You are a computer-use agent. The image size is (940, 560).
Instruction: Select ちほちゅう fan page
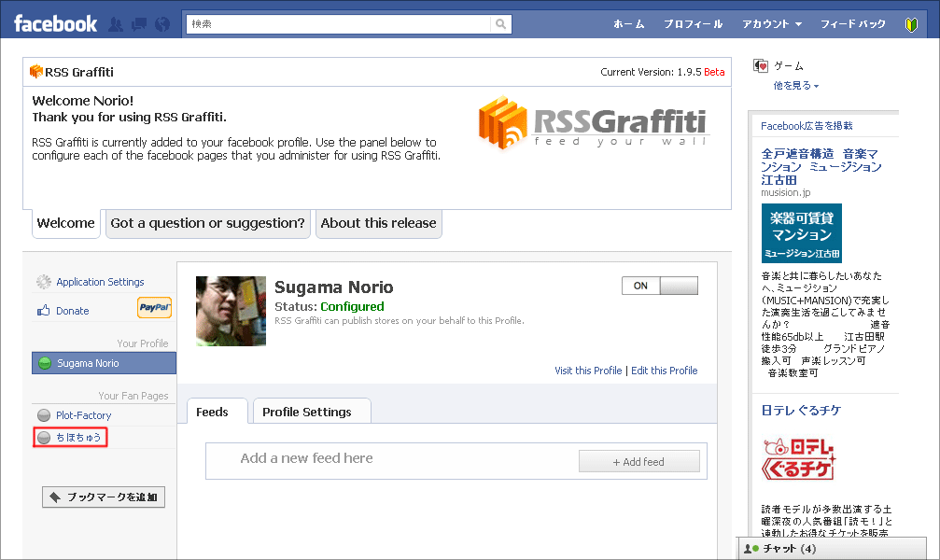(78, 438)
